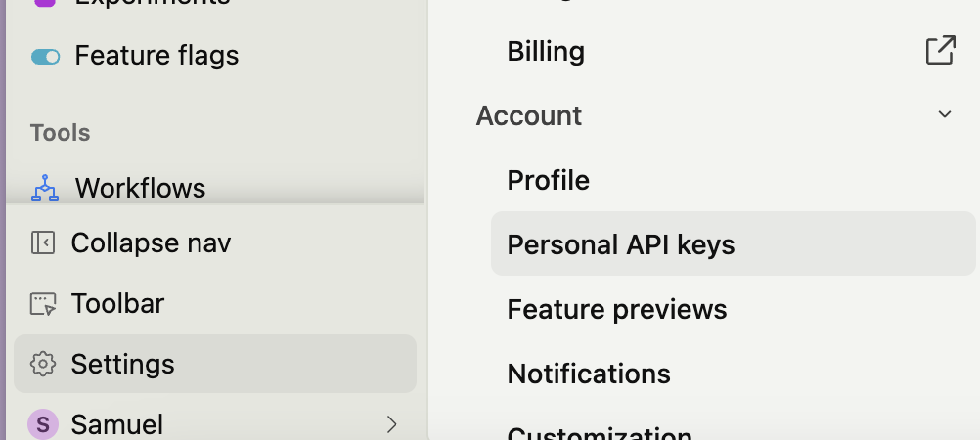The height and width of the screenshot is (440, 980).
Task: Collapse the Account section using its chevron
Action: point(944,115)
